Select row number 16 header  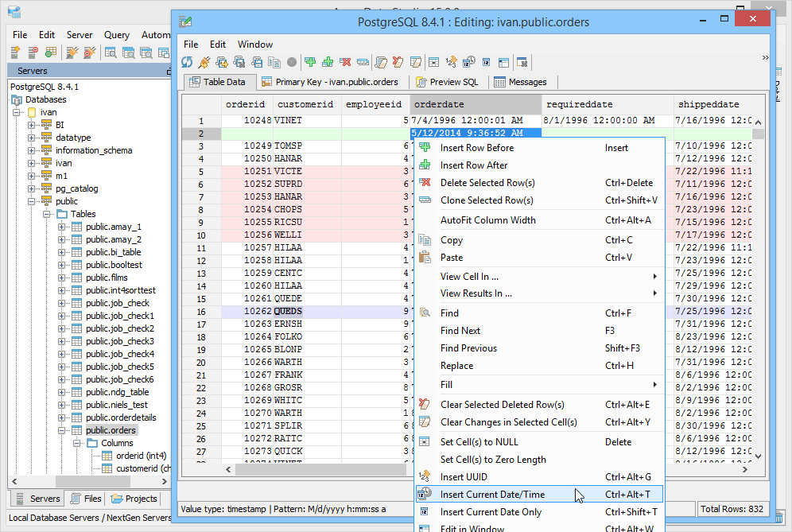pyautogui.click(x=201, y=312)
